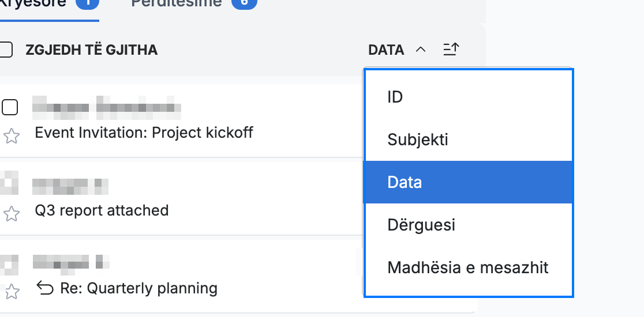
Task: Star the Q3 report attached email
Action: [12, 214]
